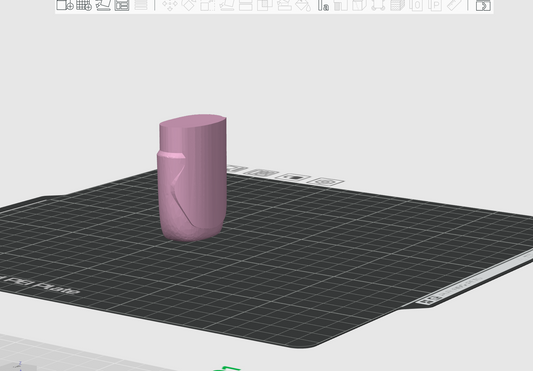Image resolution: width=533 pixels, height=371 pixels.
Task: Choose the Lay on face tool
Action: tap(226, 5)
